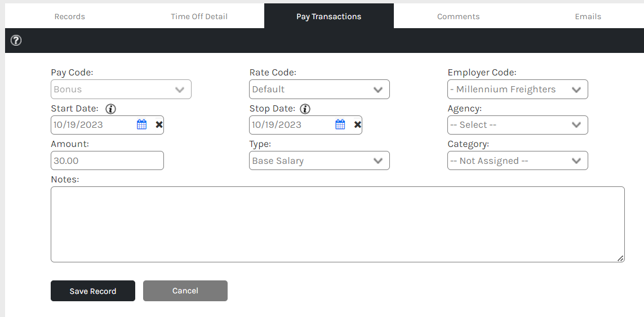This screenshot has height=317, width=644.
Task: Show Stop Date info tooltip icon
Action: [305, 109]
